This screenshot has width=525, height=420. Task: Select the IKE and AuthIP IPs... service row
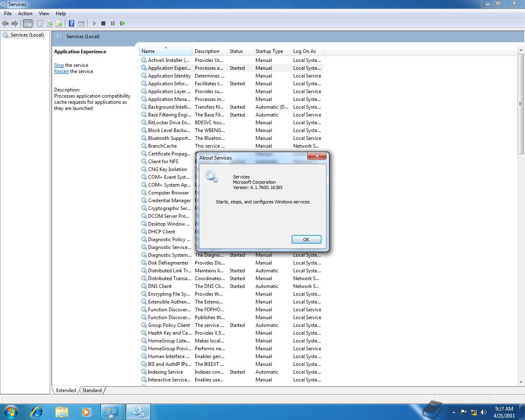pos(232,364)
